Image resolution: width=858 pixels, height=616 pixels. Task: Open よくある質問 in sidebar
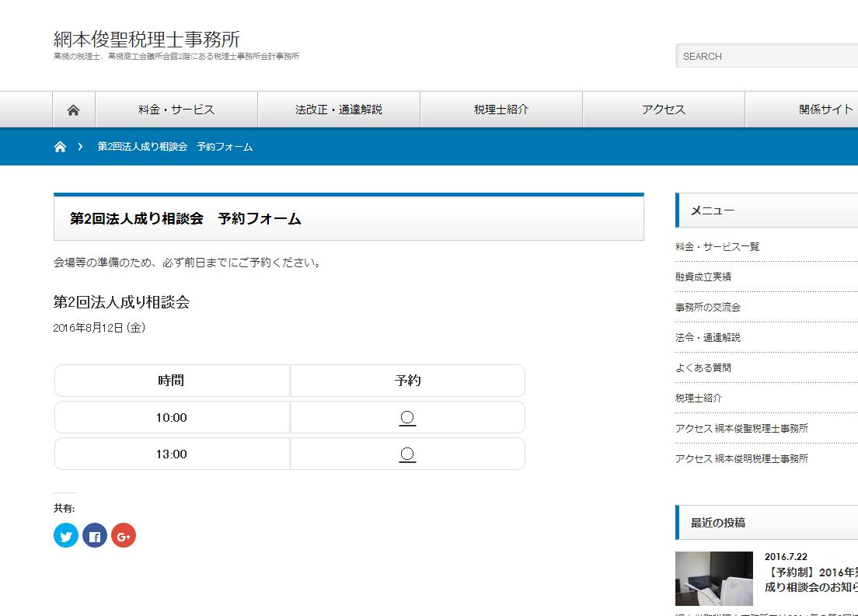[x=703, y=367]
